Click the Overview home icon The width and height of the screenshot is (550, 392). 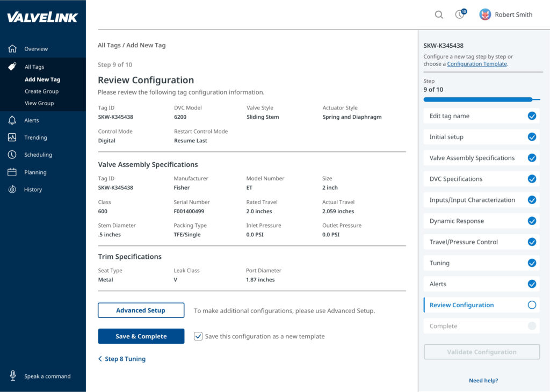click(12, 49)
